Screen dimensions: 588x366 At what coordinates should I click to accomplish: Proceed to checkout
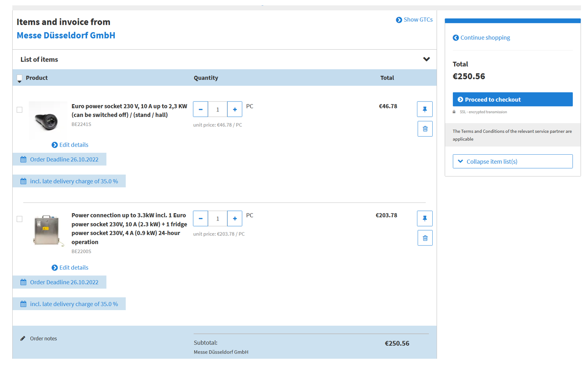(513, 99)
